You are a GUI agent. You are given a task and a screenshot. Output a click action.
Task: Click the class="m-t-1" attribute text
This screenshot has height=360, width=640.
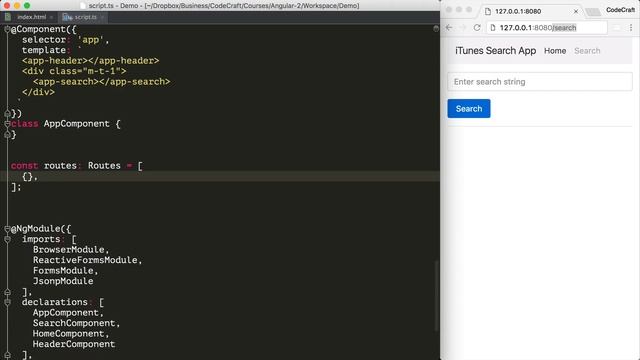point(85,71)
